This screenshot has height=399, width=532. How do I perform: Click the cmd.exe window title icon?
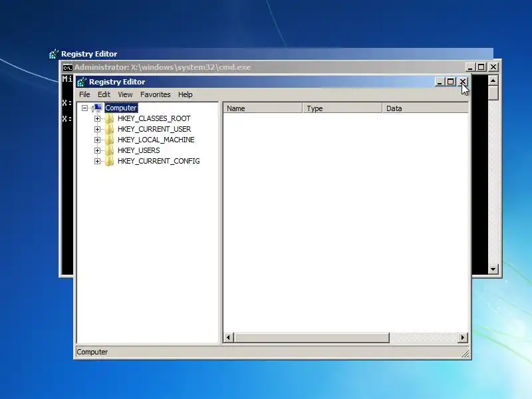pos(68,68)
